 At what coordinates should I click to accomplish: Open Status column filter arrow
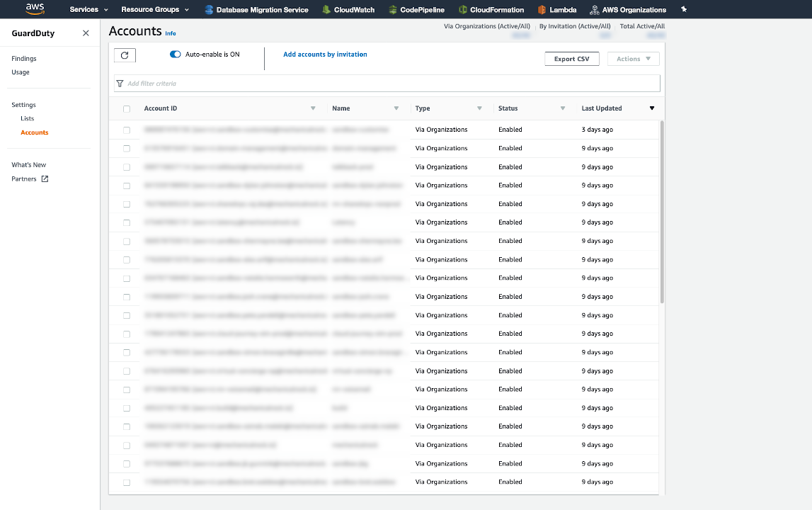point(563,108)
